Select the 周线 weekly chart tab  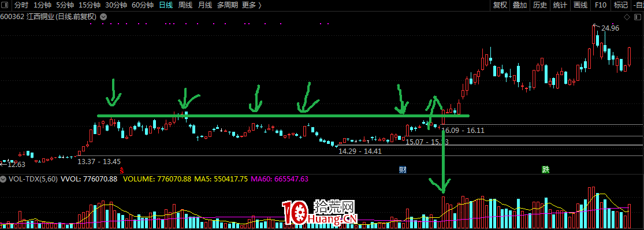click(185, 5)
